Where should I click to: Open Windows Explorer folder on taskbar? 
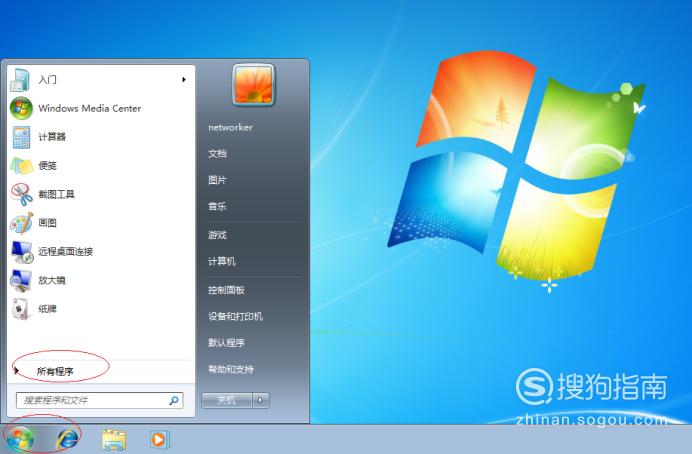coord(114,440)
